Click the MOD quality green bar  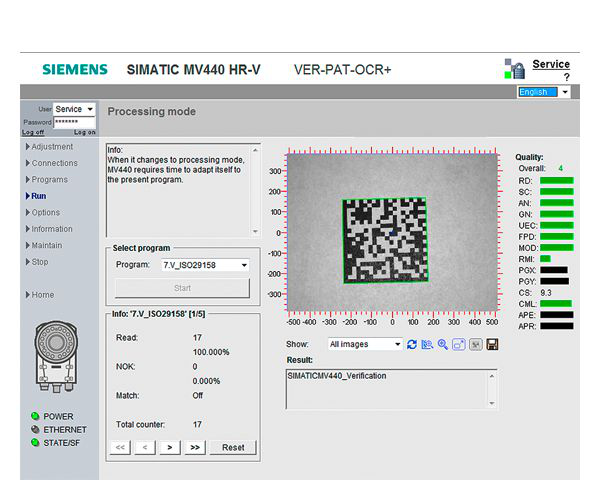tap(557, 248)
